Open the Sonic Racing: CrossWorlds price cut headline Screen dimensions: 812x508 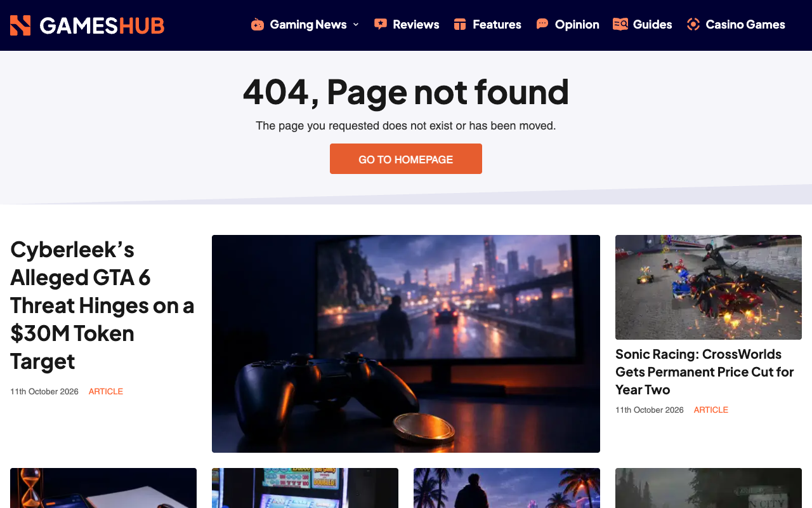[705, 371]
